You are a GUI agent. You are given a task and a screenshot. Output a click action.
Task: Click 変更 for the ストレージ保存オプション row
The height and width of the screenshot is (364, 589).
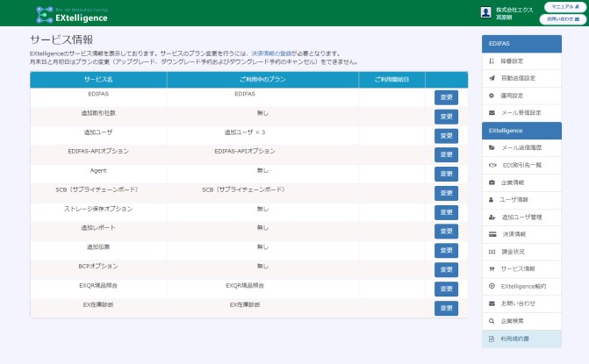[446, 212]
